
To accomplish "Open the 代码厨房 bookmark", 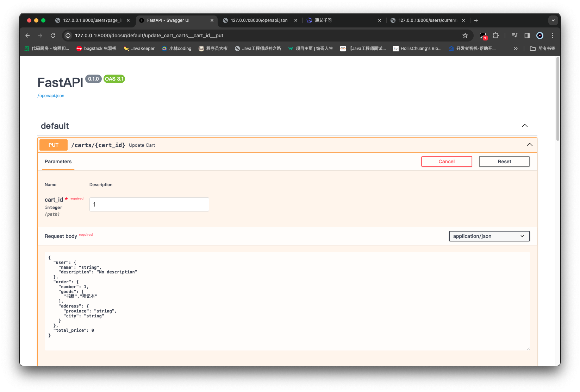I will [46, 49].
